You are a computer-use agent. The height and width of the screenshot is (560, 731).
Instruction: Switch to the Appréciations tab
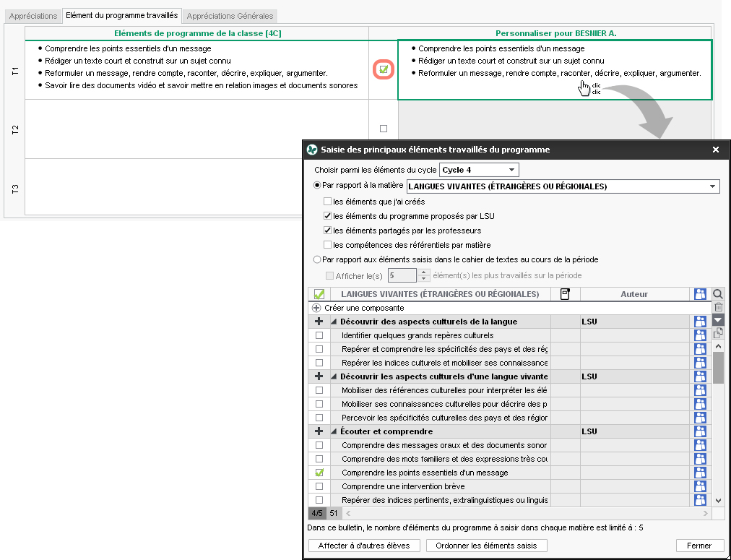click(33, 16)
